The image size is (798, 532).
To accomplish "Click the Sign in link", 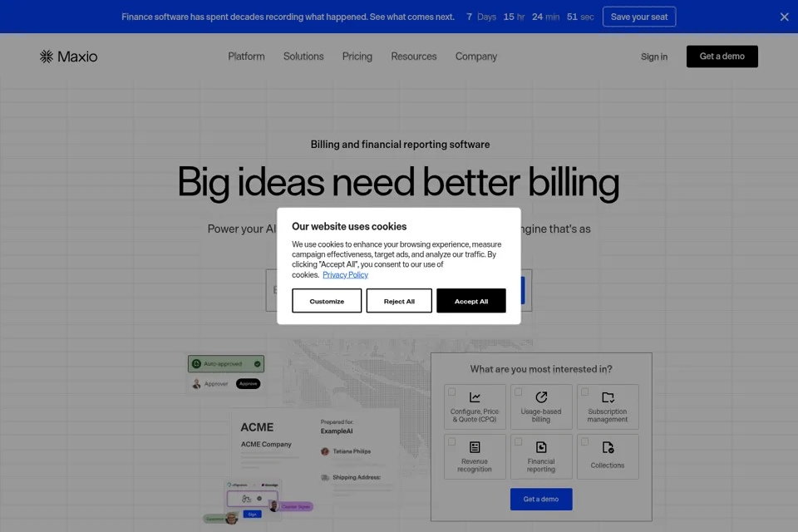I will click(x=654, y=57).
